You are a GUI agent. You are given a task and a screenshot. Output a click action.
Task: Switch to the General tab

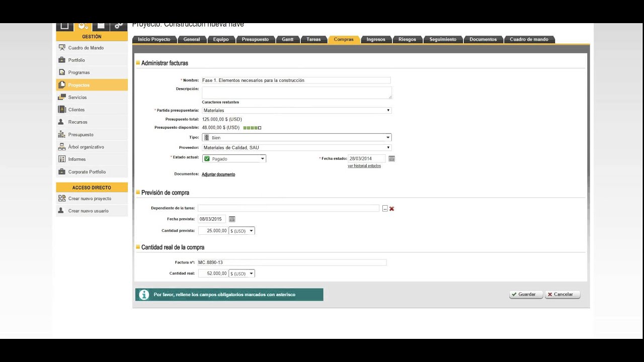point(192,39)
